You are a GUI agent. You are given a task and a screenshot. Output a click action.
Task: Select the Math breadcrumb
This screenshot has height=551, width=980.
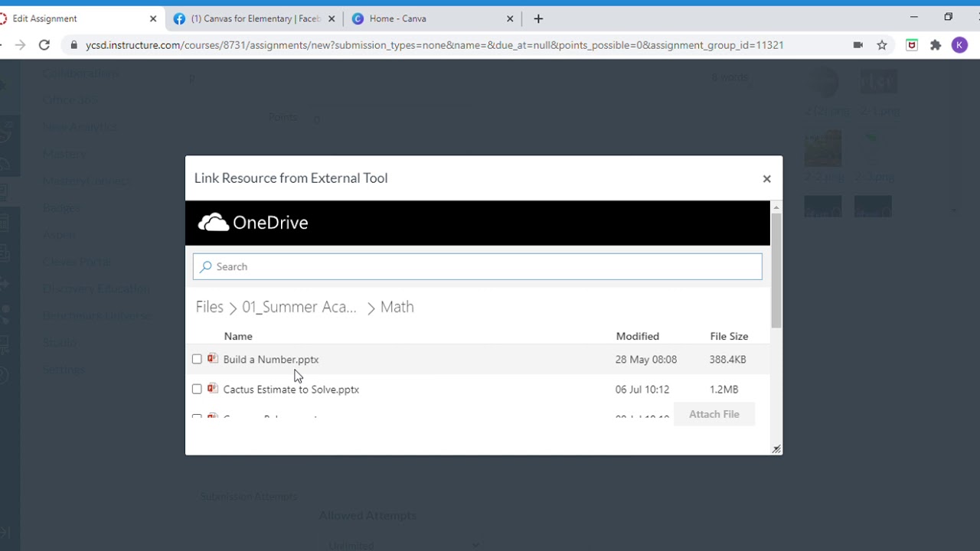pos(397,307)
